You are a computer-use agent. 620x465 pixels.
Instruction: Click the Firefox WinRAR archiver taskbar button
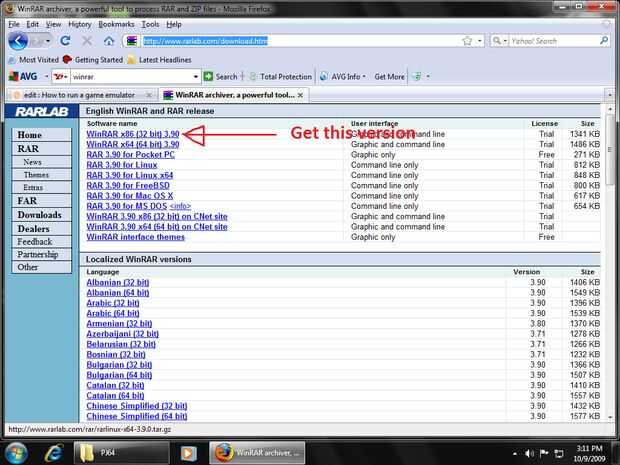[257, 453]
